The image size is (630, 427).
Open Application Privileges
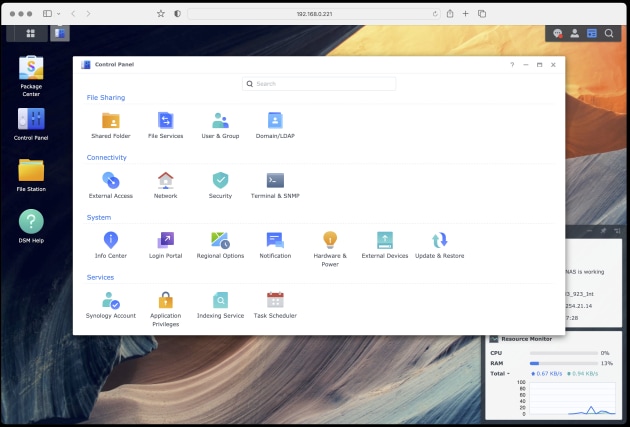166,309
